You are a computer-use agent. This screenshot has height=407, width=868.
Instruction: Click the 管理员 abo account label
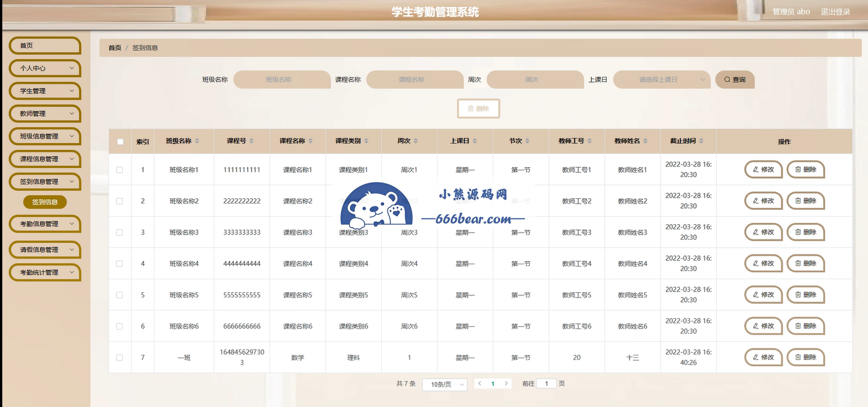[791, 12]
